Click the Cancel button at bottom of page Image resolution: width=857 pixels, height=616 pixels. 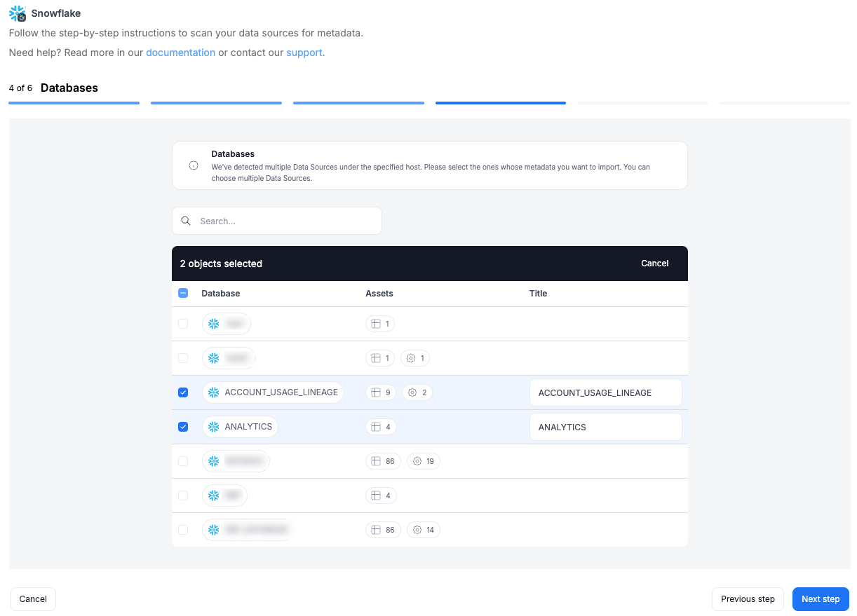pos(33,599)
